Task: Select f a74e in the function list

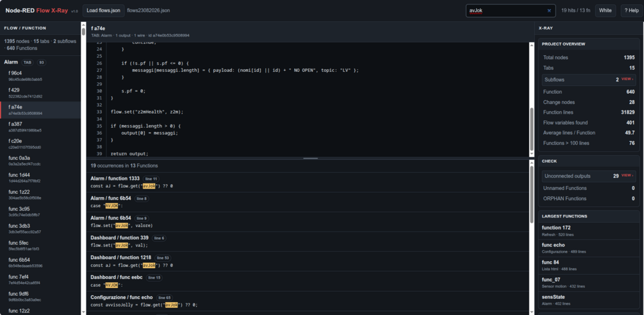Action: (40, 110)
